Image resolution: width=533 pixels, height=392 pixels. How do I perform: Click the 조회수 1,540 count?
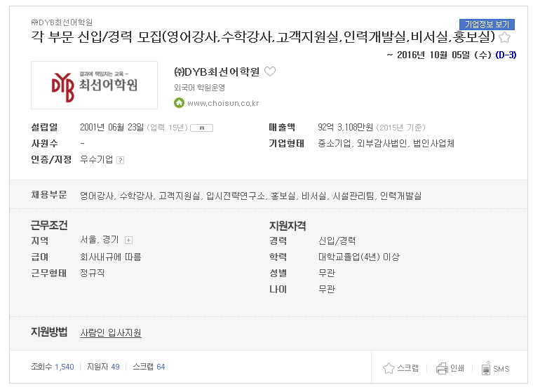pos(53,367)
